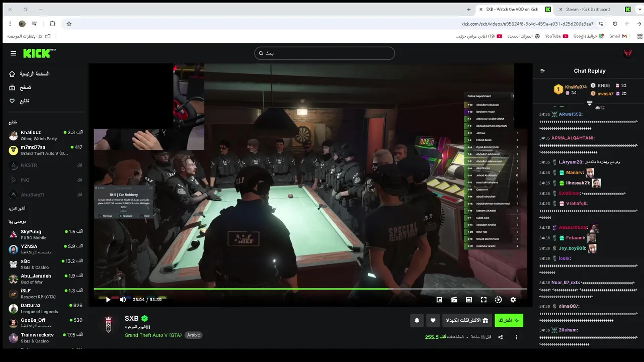644x362 pixels.
Task: Click the browser address bar URL
Action: tap(527, 24)
